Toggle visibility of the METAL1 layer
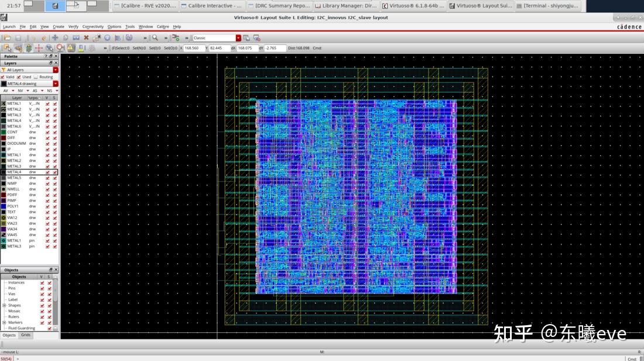The image size is (644, 361). point(47,103)
